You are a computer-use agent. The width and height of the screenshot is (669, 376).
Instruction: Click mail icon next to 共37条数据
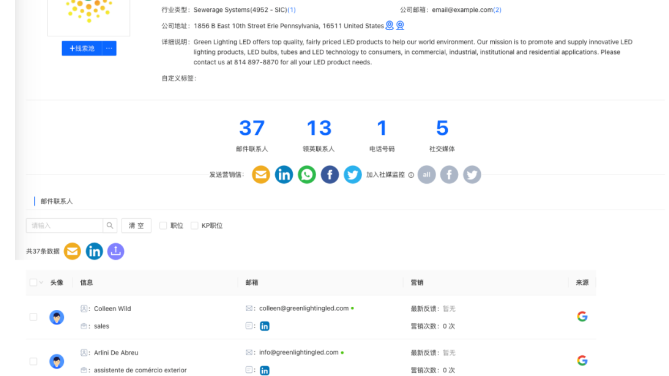[73, 251]
